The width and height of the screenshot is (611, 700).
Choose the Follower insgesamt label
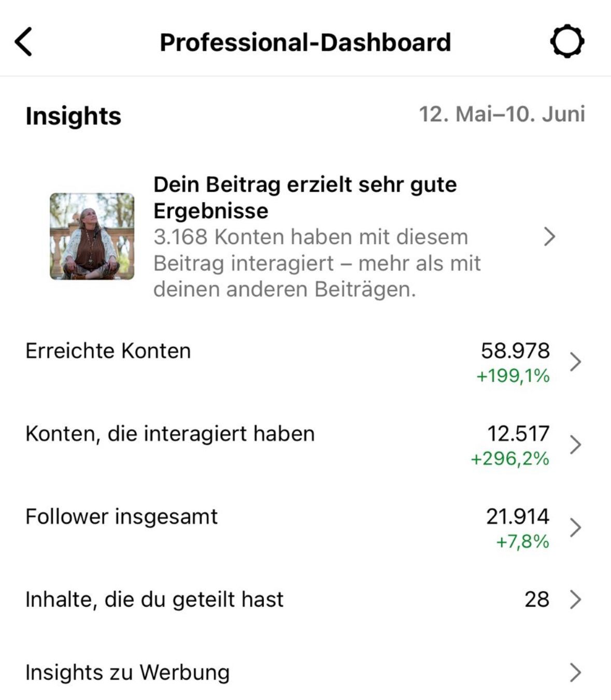[x=121, y=517]
